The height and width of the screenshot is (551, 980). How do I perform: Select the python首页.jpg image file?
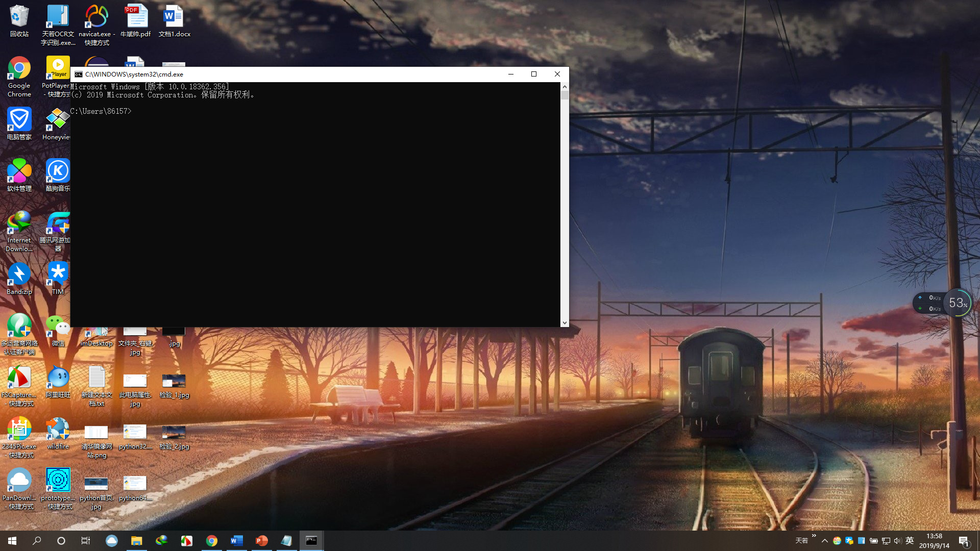96,493
